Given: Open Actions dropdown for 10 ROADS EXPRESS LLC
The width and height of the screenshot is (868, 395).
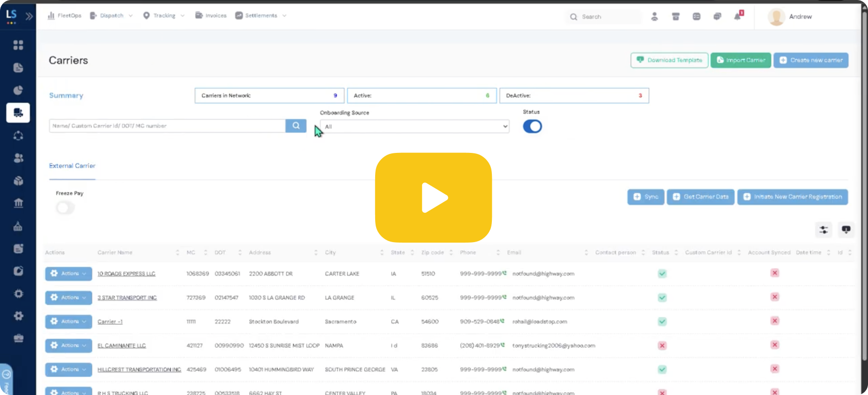Looking at the screenshot, I should click(x=68, y=273).
